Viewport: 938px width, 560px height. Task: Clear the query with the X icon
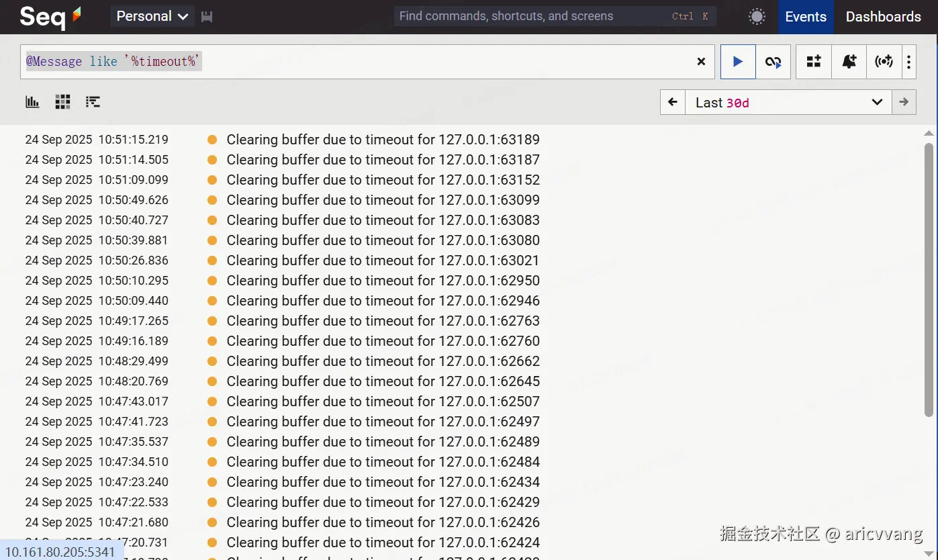click(701, 62)
